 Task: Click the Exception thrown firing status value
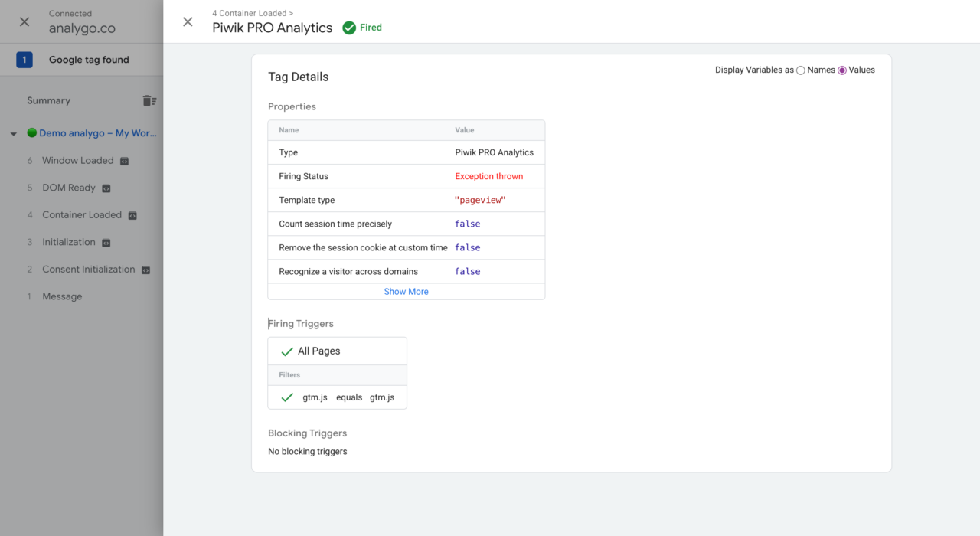(x=489, y=176)
